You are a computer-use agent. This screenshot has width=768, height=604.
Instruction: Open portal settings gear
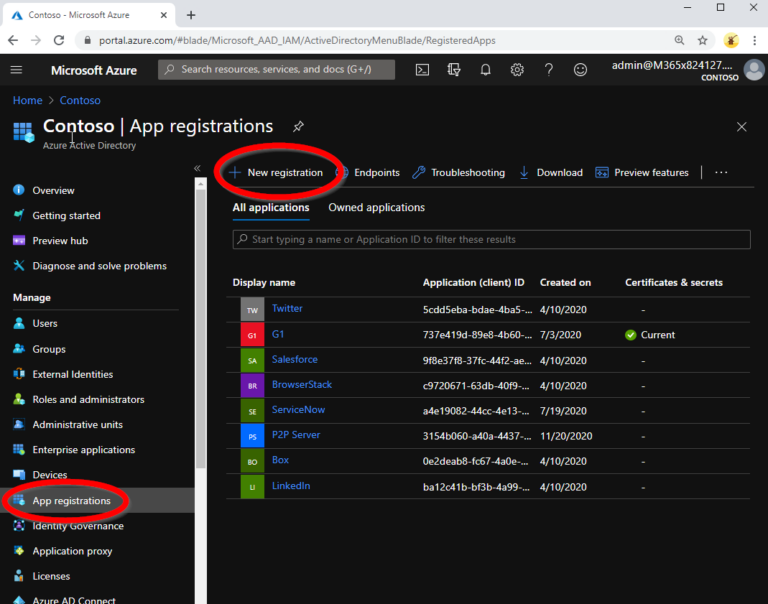pyautogui.click(x=517, y=70)
